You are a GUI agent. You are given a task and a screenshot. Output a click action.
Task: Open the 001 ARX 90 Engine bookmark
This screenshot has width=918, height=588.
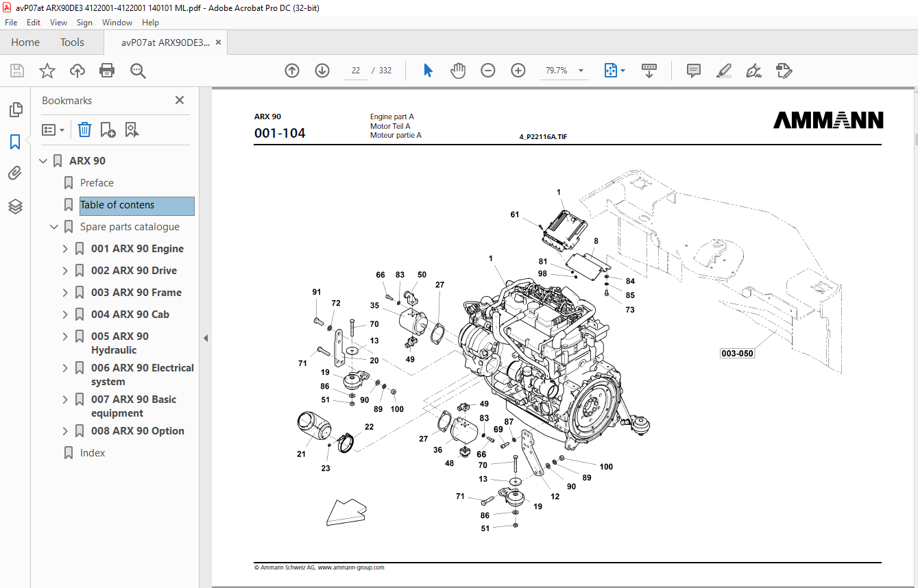click(x=137, y=249)
